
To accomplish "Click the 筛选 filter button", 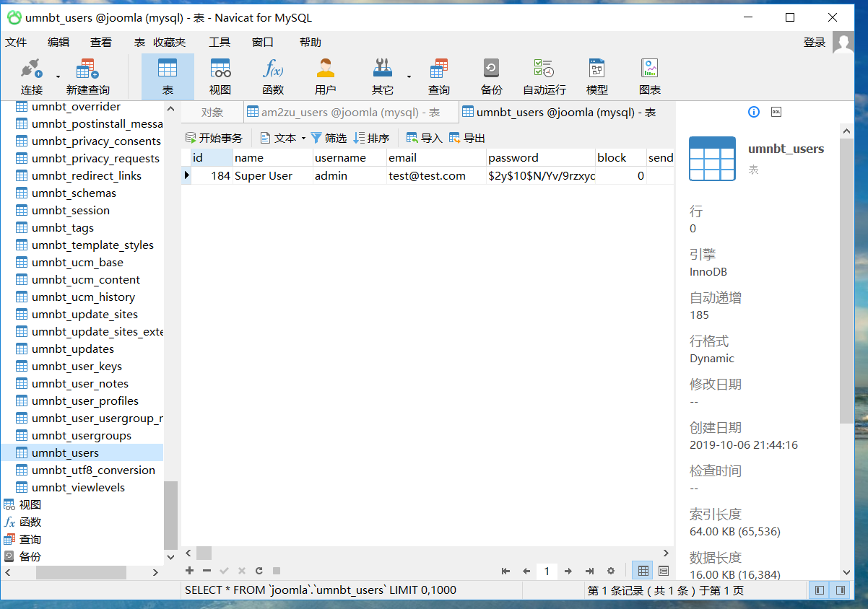I will (x=329, y=138).
